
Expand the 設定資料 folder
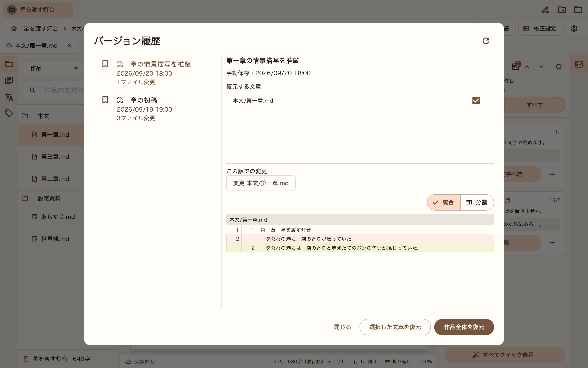51,198
